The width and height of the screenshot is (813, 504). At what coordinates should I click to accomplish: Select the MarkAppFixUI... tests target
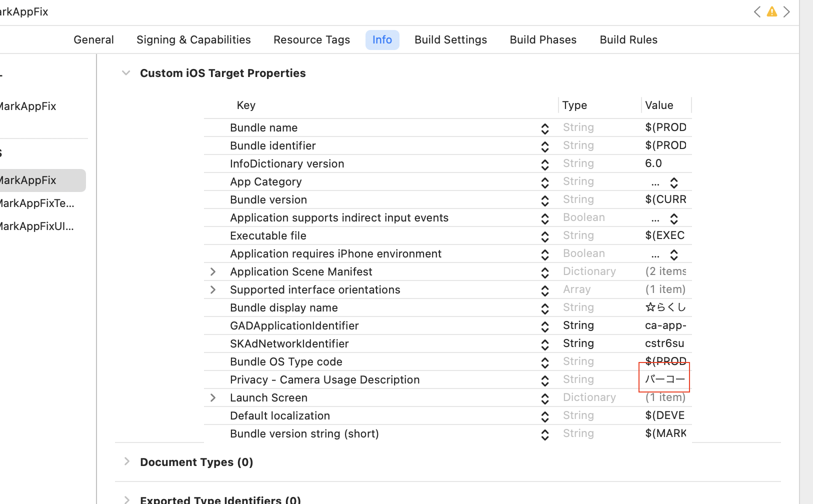pos(37,226)
